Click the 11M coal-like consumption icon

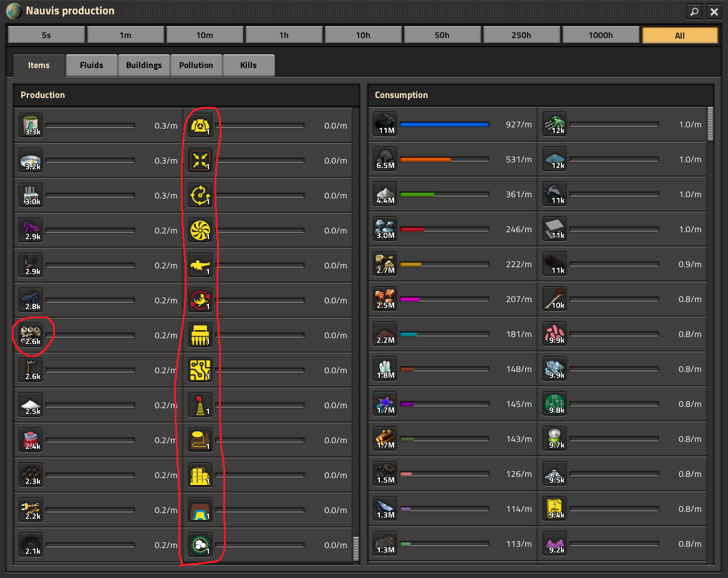(386, 124)
